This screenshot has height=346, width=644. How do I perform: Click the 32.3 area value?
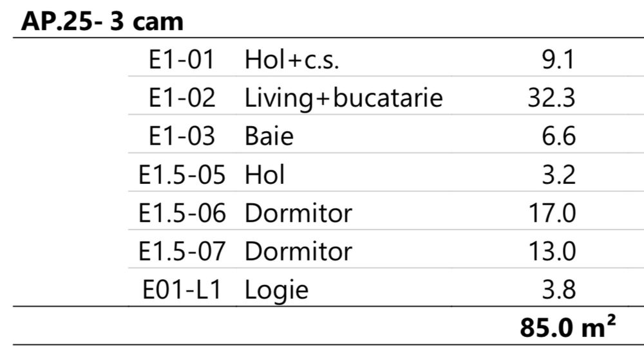(x=549, y=98)
